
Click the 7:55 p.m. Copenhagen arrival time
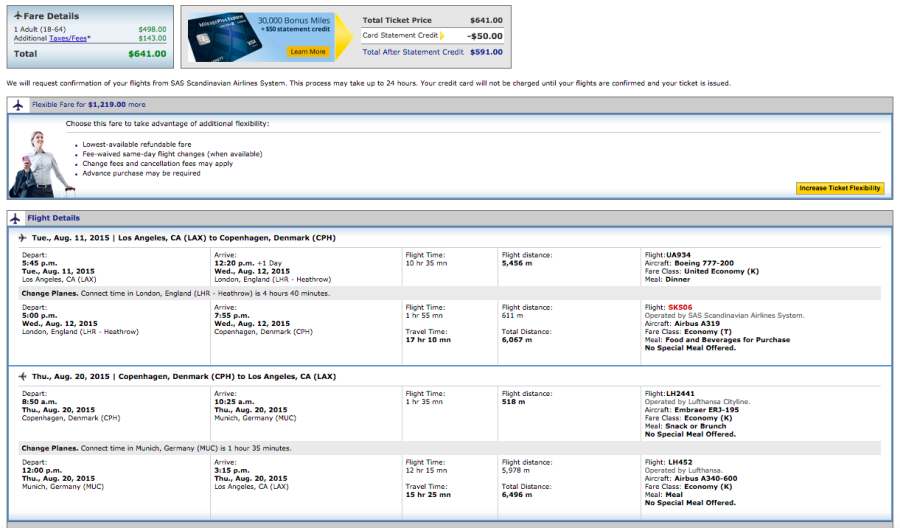tap(231, 316)
